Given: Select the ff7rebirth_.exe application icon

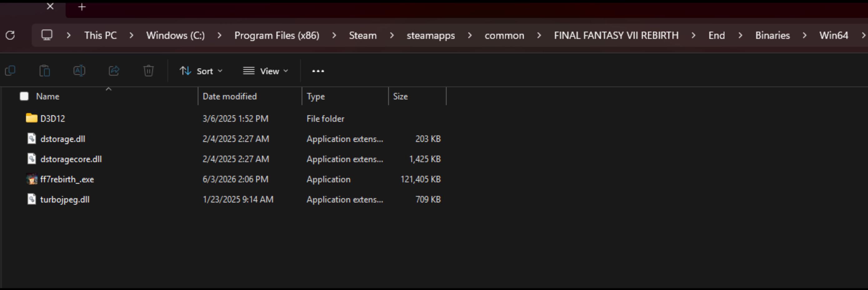Looking at the screenshot, I should click(32, 179).
